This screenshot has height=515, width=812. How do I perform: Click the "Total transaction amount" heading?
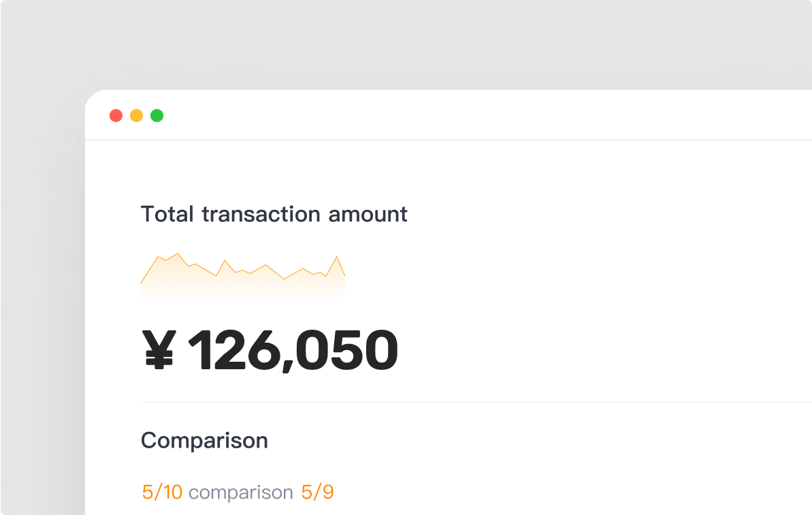tap(274, 215)
